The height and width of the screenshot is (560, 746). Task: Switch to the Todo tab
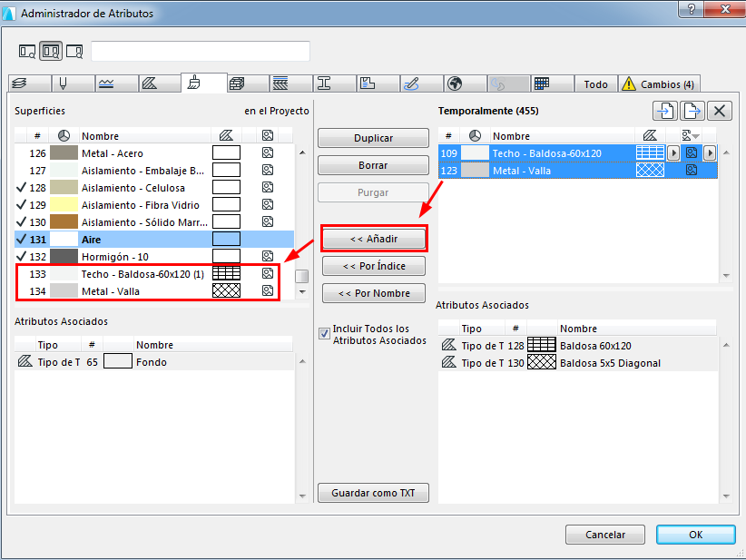(x=595, y=84)
